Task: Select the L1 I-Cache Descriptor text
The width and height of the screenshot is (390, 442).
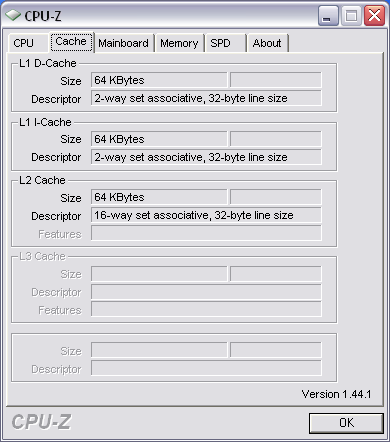Action: click(x=191, y=157)
